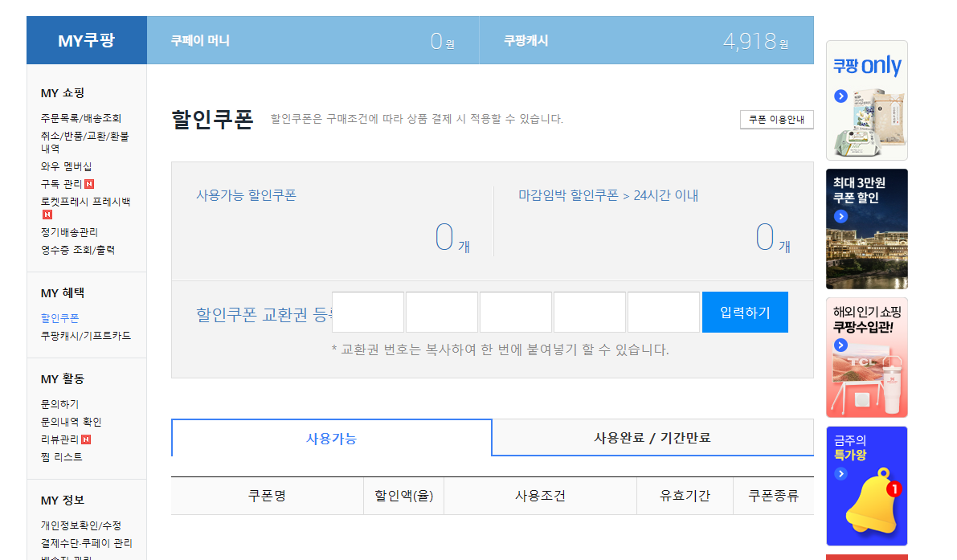This screenshot has width=957, height=560.
Task: Open 로켓프레시 프레시백 link
Action: [85, 202]
